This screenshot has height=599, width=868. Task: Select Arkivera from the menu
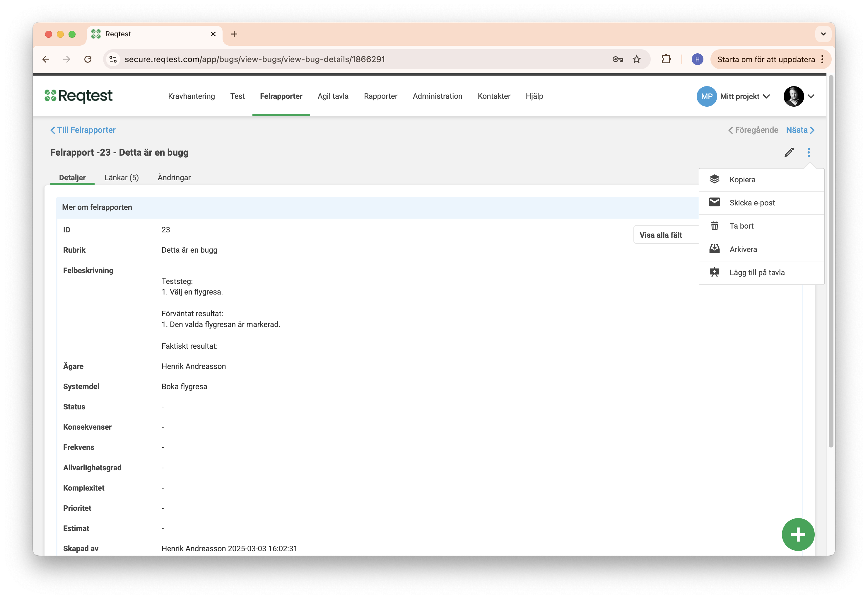click(x=761, y=249)
